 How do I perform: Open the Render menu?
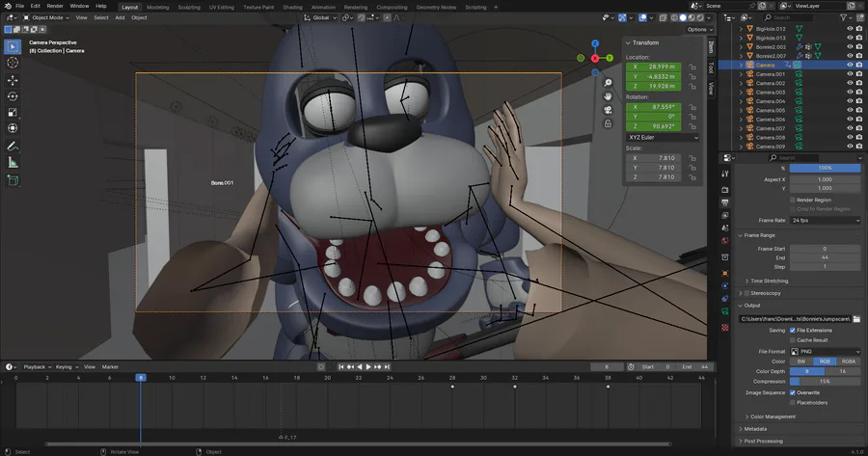(x=55, y=6)
